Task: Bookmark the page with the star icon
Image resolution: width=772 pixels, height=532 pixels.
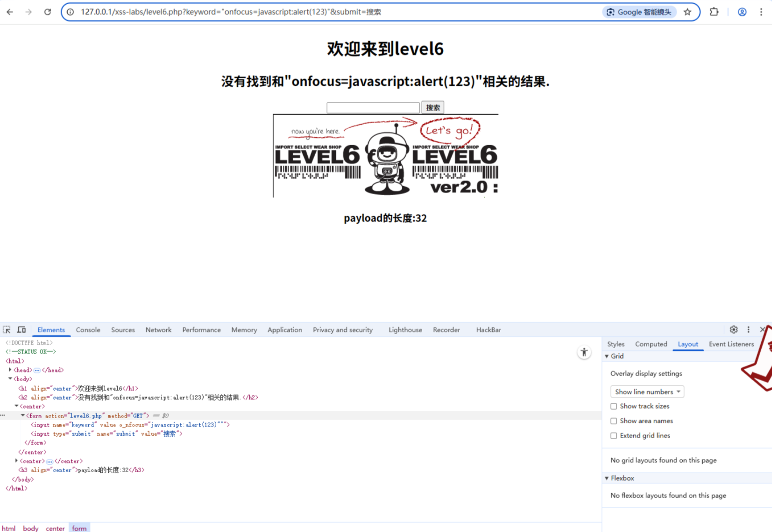Action: pyautogui.click(x=687, y=12)
